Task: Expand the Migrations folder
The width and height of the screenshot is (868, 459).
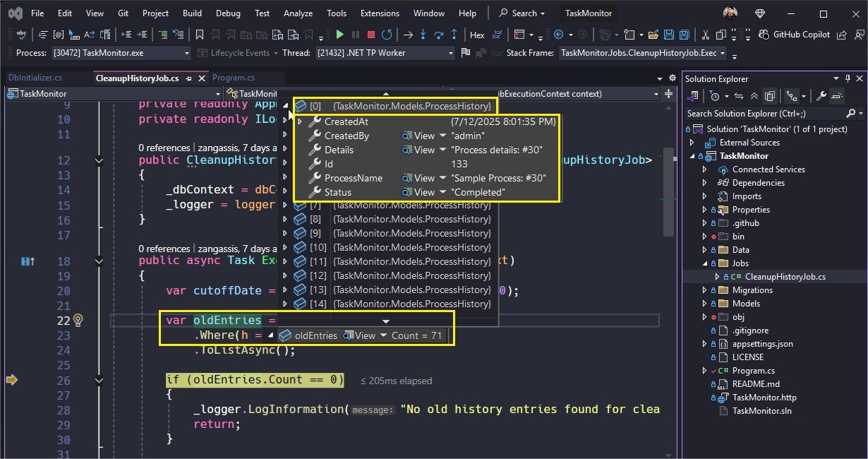Action: click(704, 290)
